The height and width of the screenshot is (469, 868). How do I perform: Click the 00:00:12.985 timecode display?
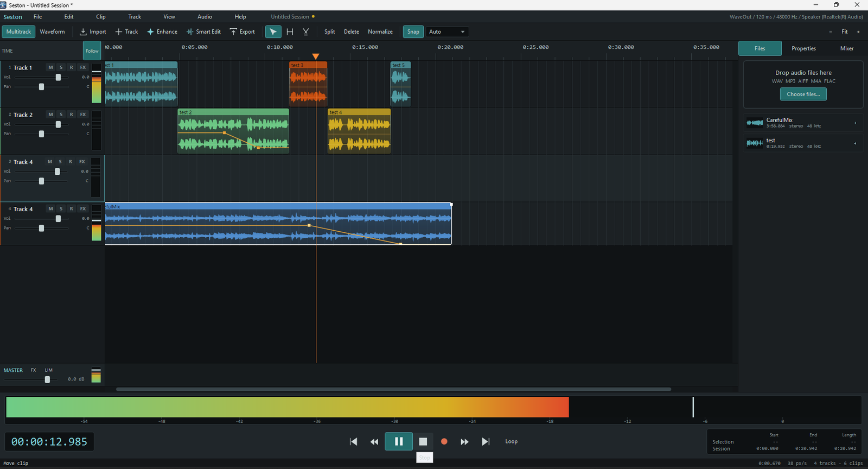click(x=49, y=442)
